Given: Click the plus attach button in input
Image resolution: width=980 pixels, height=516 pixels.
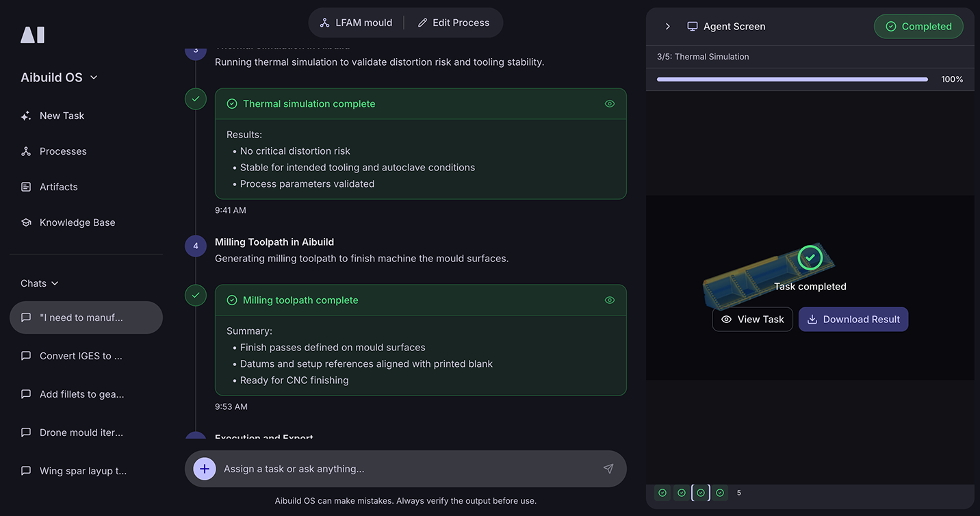Looking at the screenshot, I should (x=204, y=469).
